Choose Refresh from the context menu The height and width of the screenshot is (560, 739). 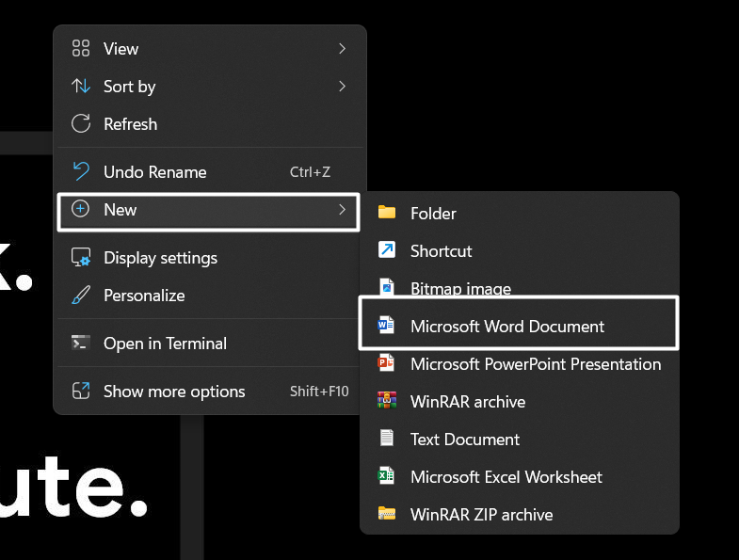click(130, 124)
